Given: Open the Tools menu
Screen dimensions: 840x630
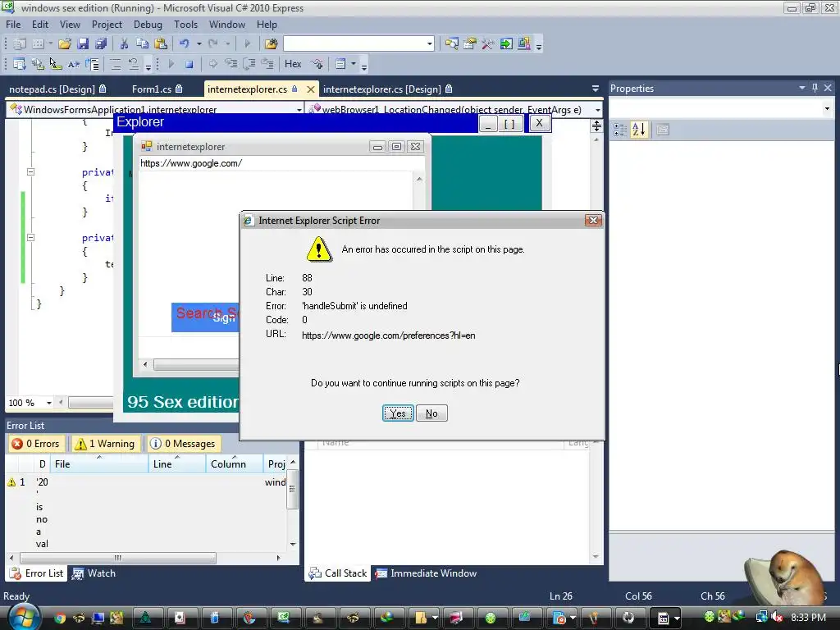Looking at the screenshot, I should (x=186, y=25).
